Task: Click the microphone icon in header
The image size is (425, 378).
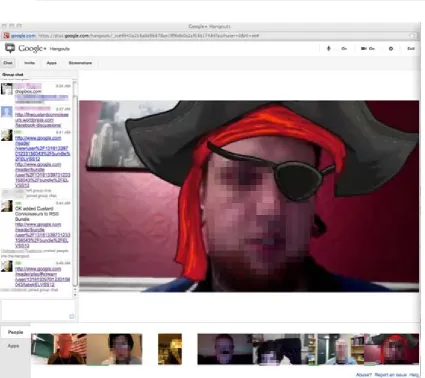Action: (x=328, y=49)
